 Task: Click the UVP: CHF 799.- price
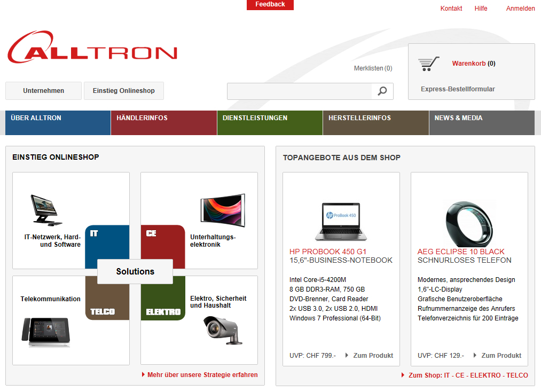pyautogui.click(x=312, y=356)
